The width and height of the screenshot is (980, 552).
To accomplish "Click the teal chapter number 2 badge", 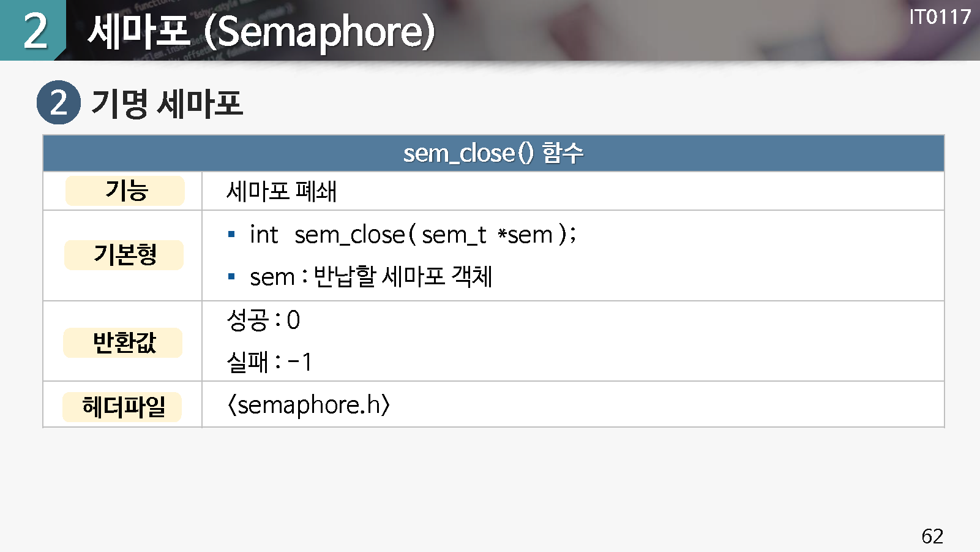I will (34, 31).
